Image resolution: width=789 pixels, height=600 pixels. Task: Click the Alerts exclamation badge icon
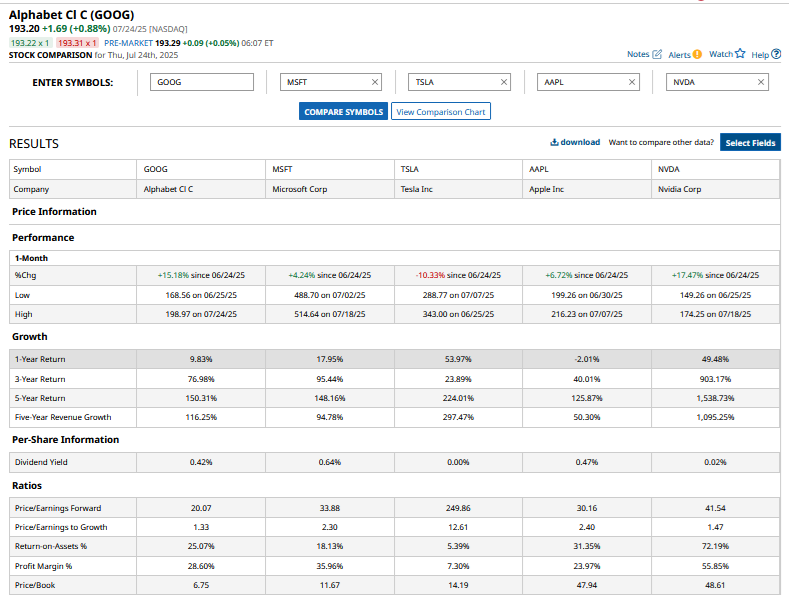[x=697, y=54]
